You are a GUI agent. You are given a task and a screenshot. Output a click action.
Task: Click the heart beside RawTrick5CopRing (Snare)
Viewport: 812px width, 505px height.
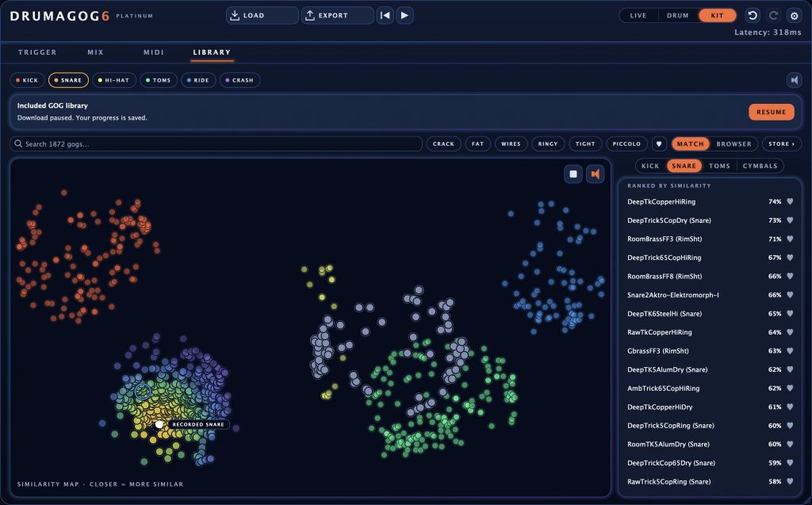(790, 481)
